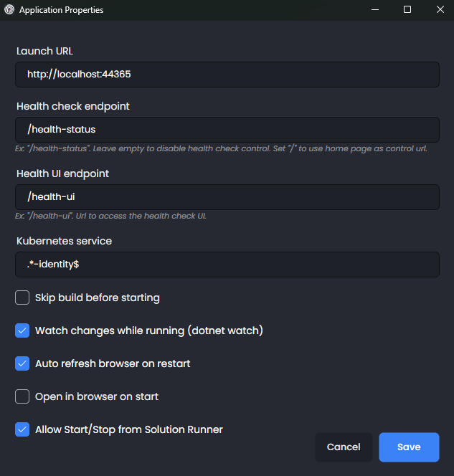
Task: Click the app icon in title bar
Action: tap(9, 10)
